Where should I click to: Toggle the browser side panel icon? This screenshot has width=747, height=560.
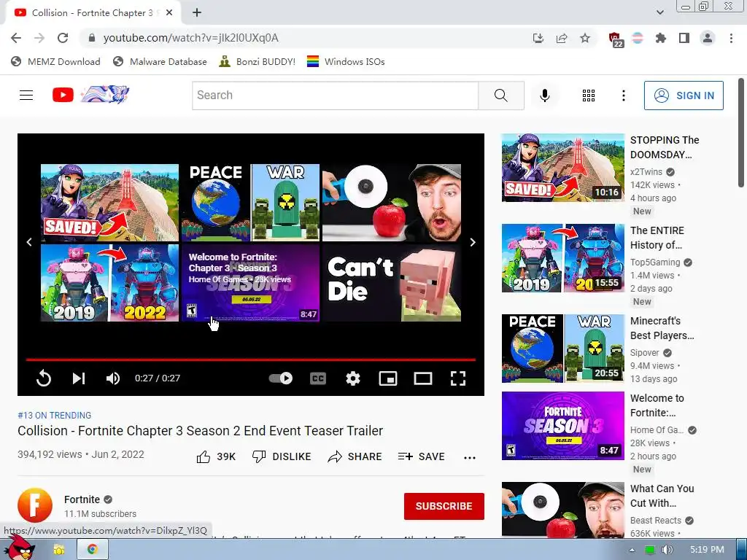click(x=684, y=38)
